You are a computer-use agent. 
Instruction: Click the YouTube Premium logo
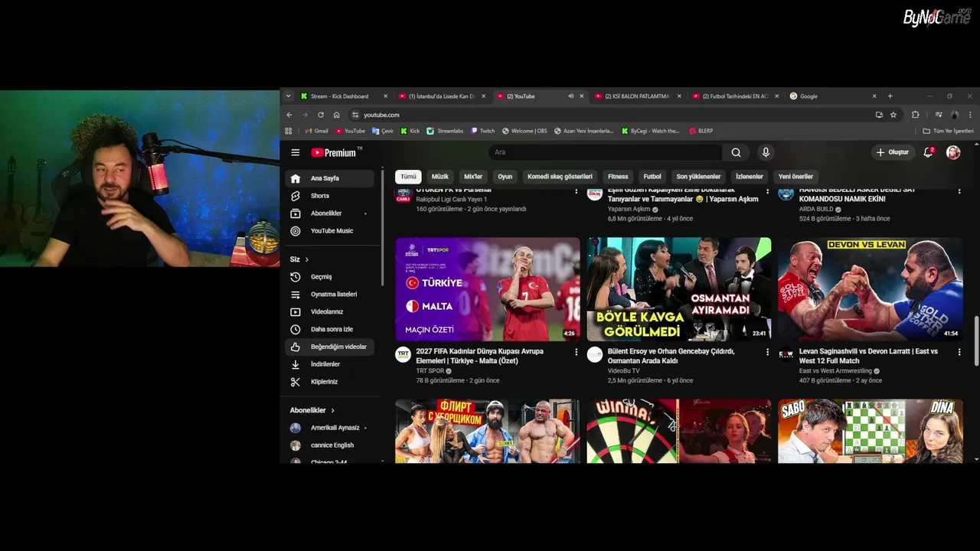click(x=335, y=152)
